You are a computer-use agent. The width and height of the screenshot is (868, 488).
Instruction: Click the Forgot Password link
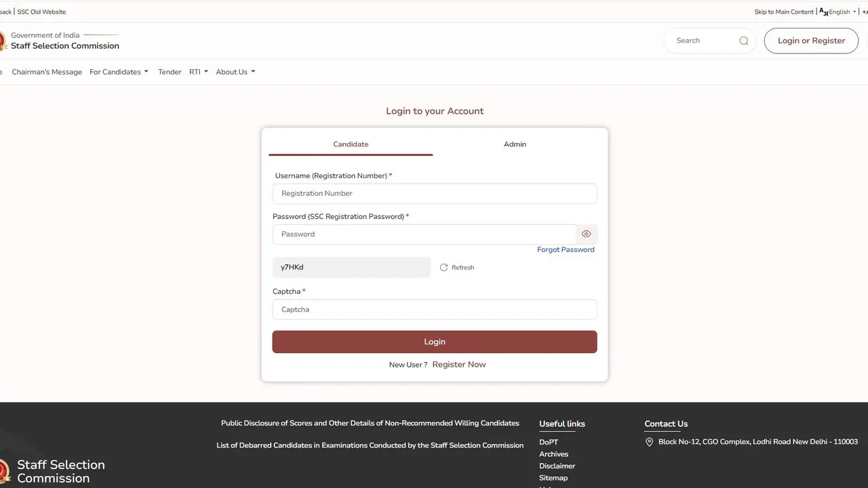566,249
